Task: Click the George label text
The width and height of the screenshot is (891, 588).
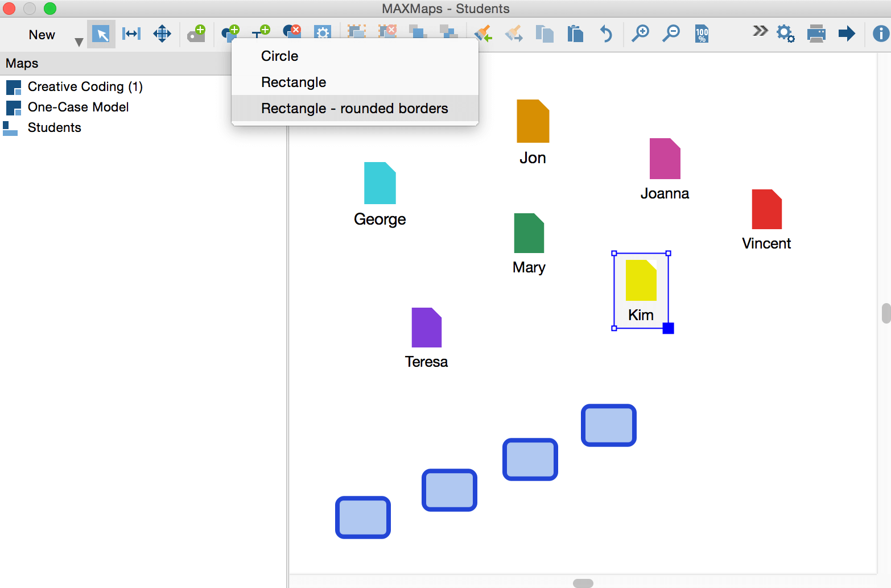Action: (380, 220)
